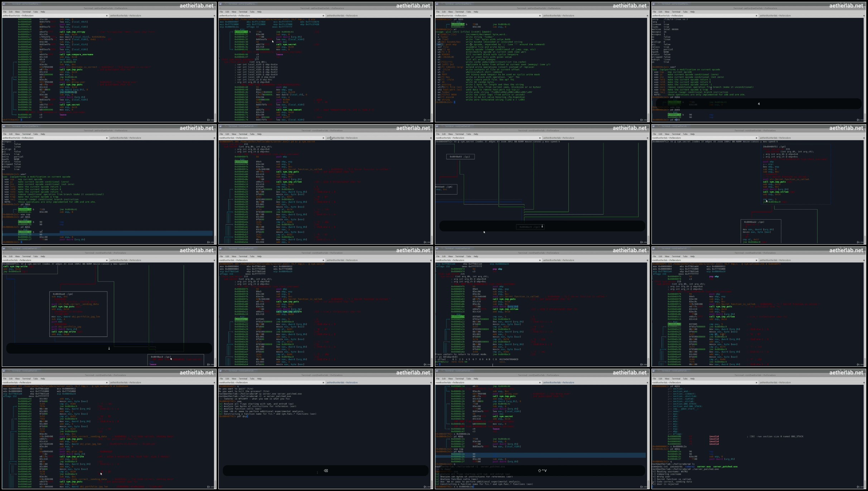Click scrollbar thumb in the compare_username frame

point(215,117)
